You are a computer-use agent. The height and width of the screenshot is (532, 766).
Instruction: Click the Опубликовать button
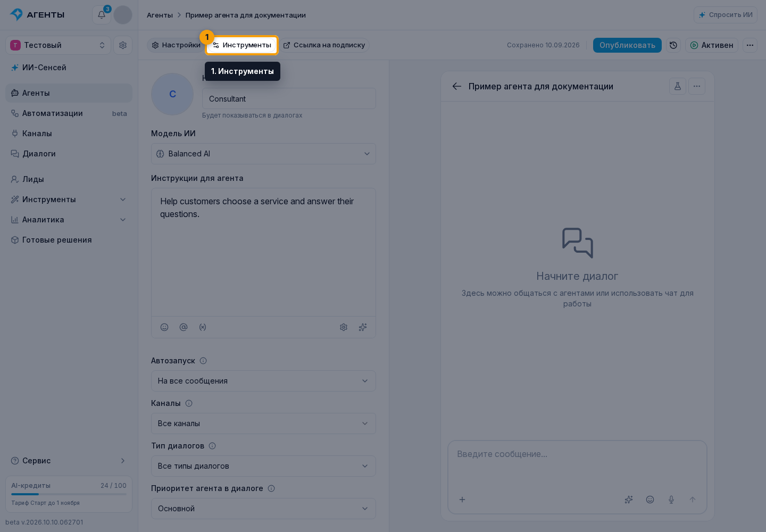click(627, 45)
